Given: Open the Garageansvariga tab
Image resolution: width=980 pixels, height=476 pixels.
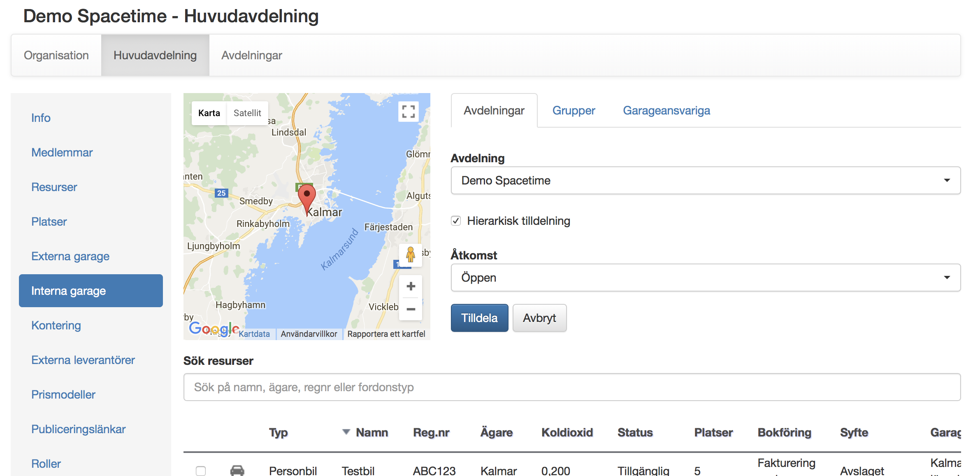Looking at the screenshot, I should click(666, 110).
